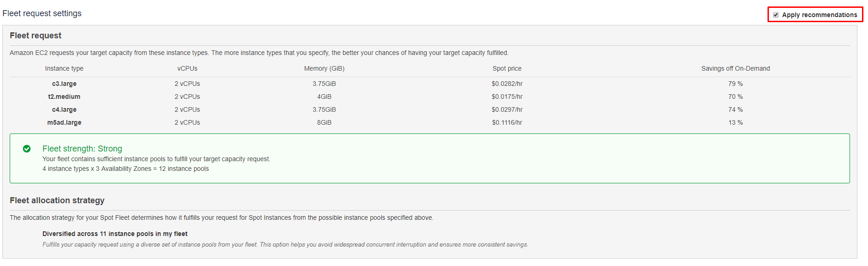Click the Fleet request section heading
This screenshot has width=868, height=266.
click(x=35, y=36)
